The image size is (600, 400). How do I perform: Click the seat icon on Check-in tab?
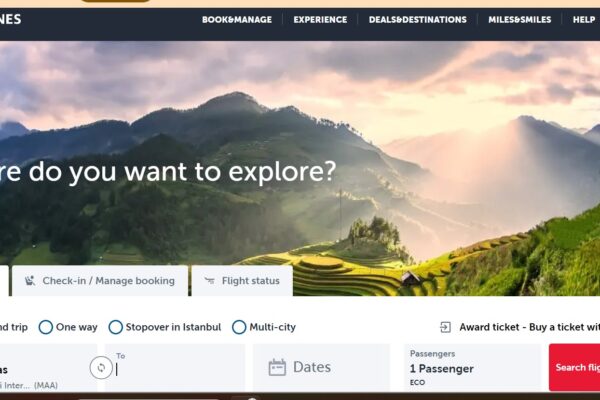tap(30, 281)
